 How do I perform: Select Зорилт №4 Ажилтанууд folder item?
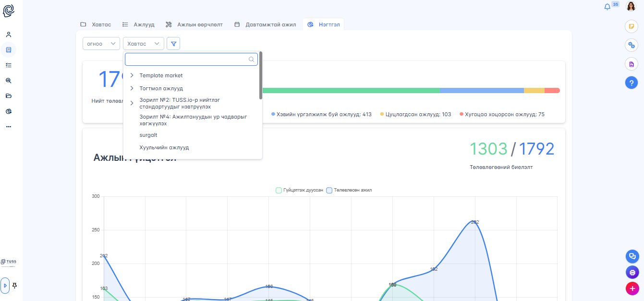(194, 120)
